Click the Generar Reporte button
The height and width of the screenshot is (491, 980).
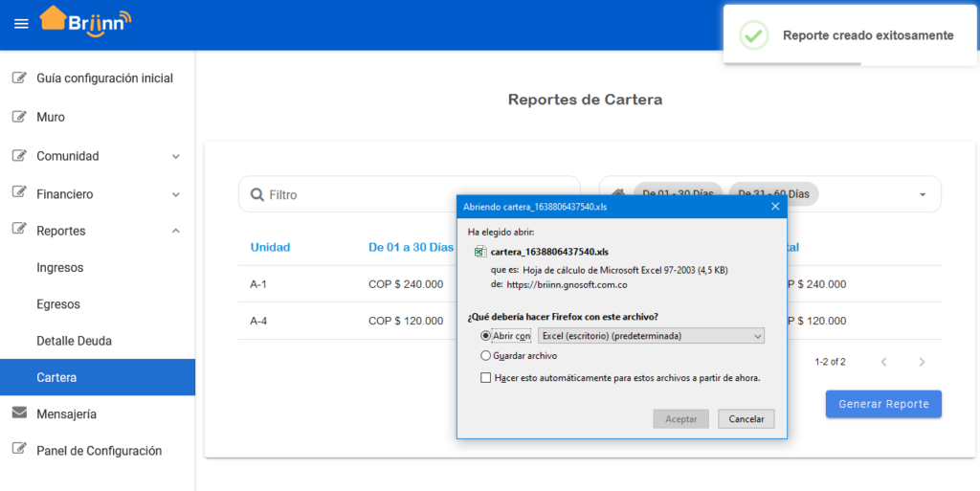883,404
